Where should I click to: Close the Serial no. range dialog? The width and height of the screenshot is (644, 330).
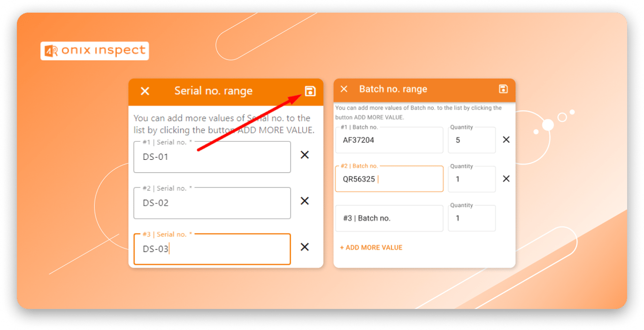(x=145, y=91)
